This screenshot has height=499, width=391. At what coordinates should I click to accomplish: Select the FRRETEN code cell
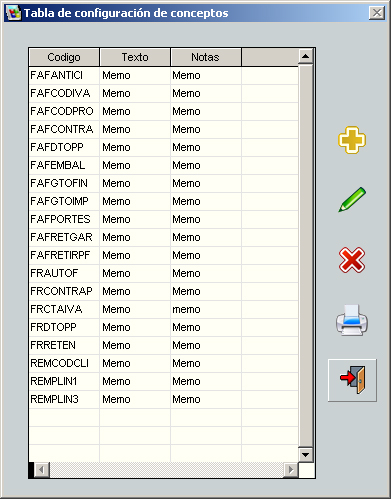pyautogui.click(x=64, y=345)
